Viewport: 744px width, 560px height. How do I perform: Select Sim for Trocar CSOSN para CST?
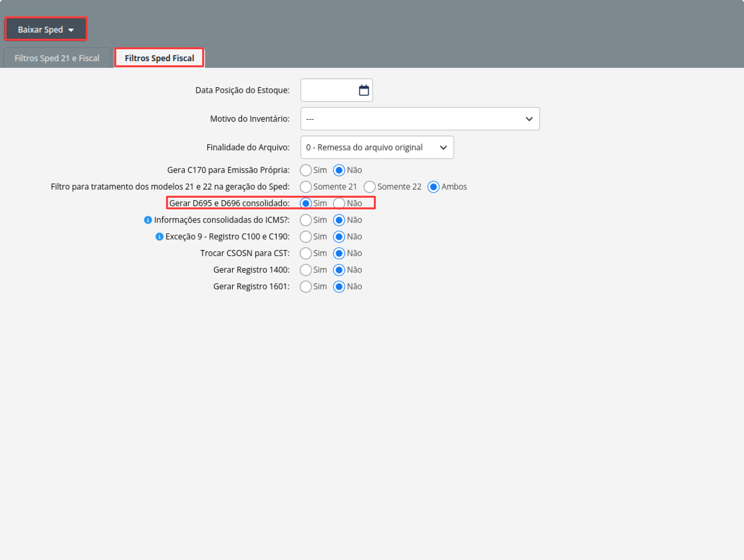306,253
